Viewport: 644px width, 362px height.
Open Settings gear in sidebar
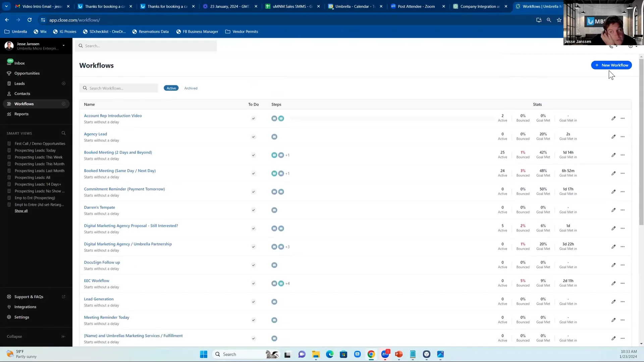click(x=9, y=317)
